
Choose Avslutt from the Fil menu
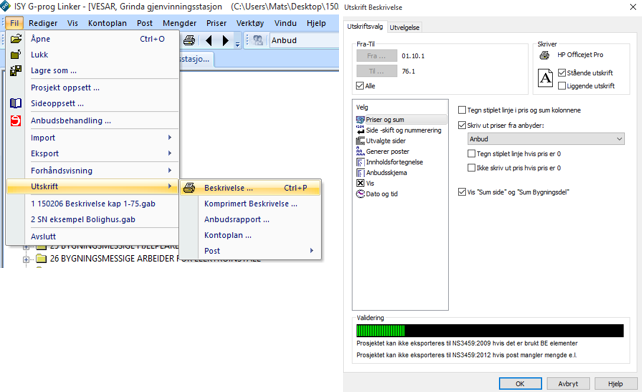tap(93, 236)
